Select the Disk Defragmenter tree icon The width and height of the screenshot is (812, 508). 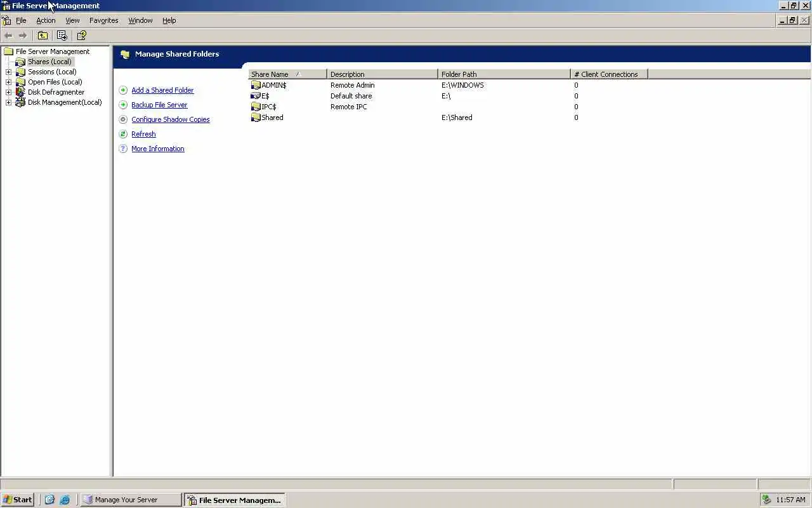click(x=20, y=92)
